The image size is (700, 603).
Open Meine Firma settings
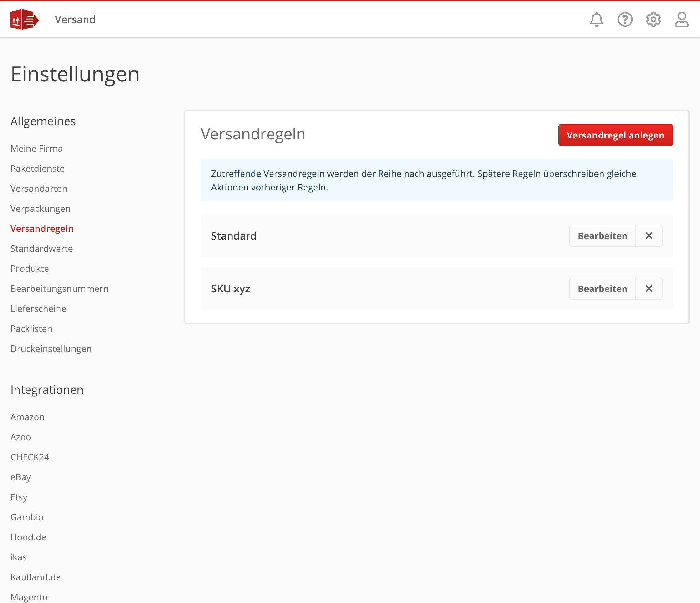click(36, 148)
